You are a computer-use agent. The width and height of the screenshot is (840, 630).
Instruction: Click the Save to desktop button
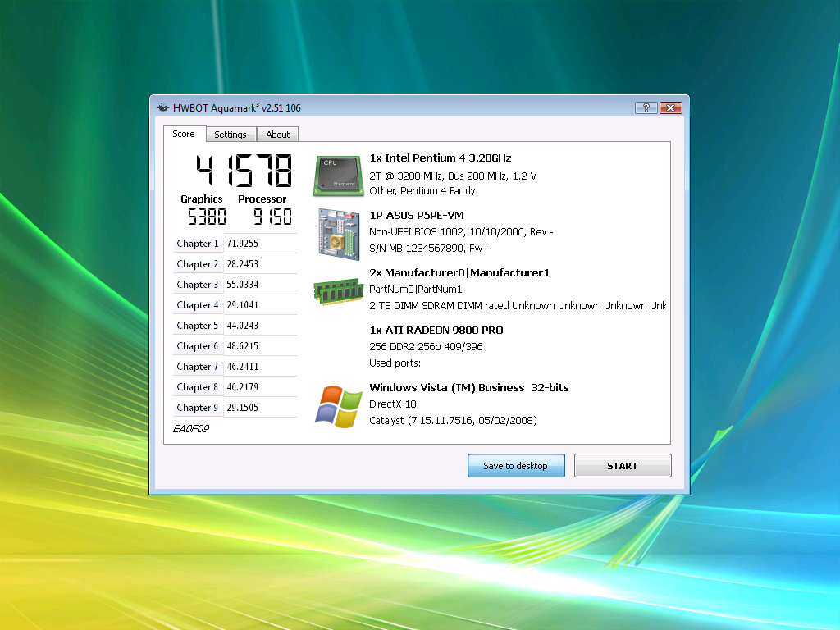[x=516, y=466]
